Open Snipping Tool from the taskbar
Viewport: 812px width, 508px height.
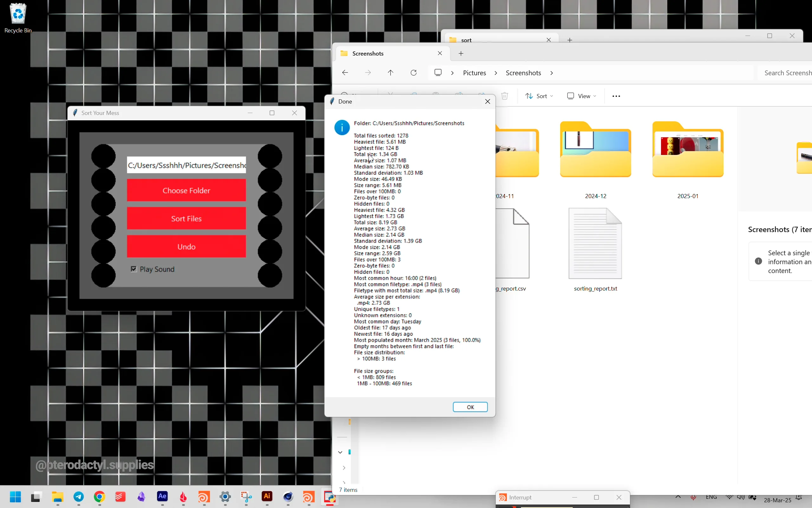point(246,497)
